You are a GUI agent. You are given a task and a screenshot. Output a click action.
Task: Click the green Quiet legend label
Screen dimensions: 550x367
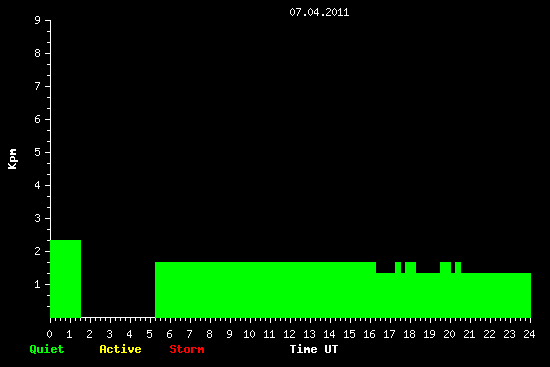pos(47,349)
